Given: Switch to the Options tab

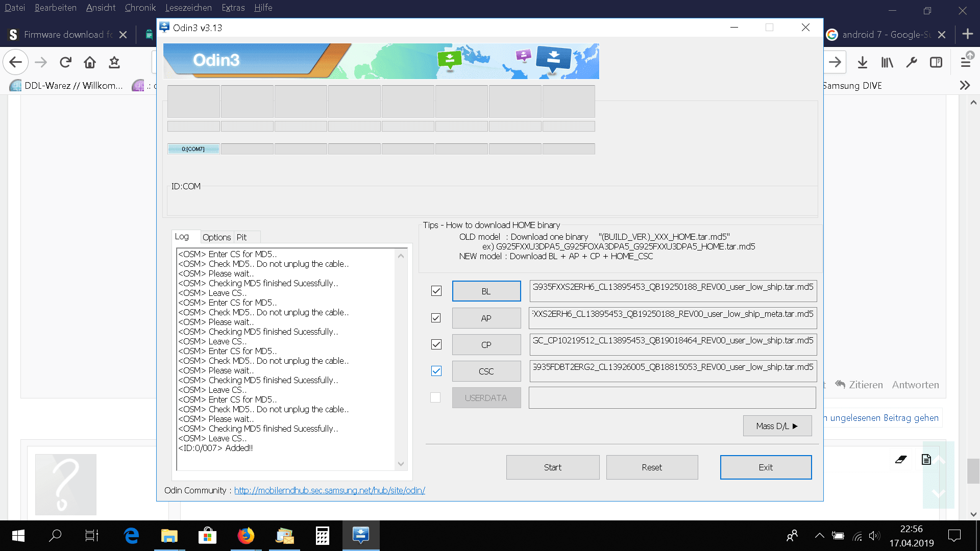Looking at the screenshot, I should [216, 237].
